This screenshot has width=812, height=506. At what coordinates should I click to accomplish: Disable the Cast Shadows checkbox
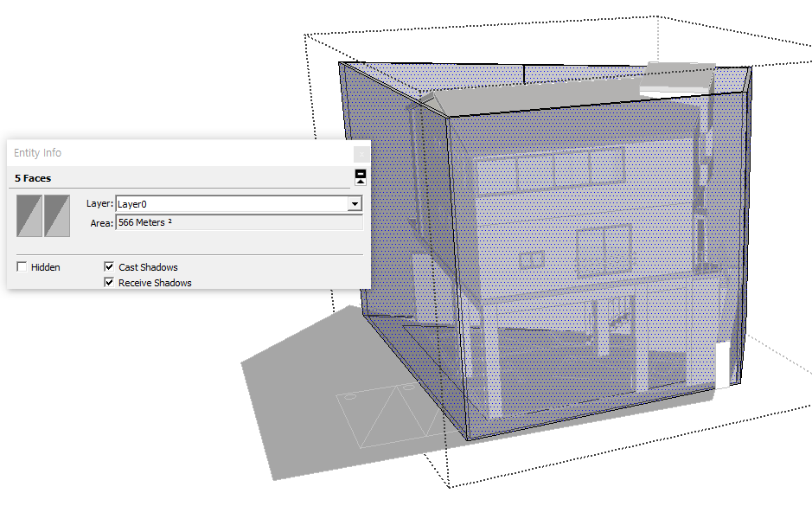[x=109, y=266]
